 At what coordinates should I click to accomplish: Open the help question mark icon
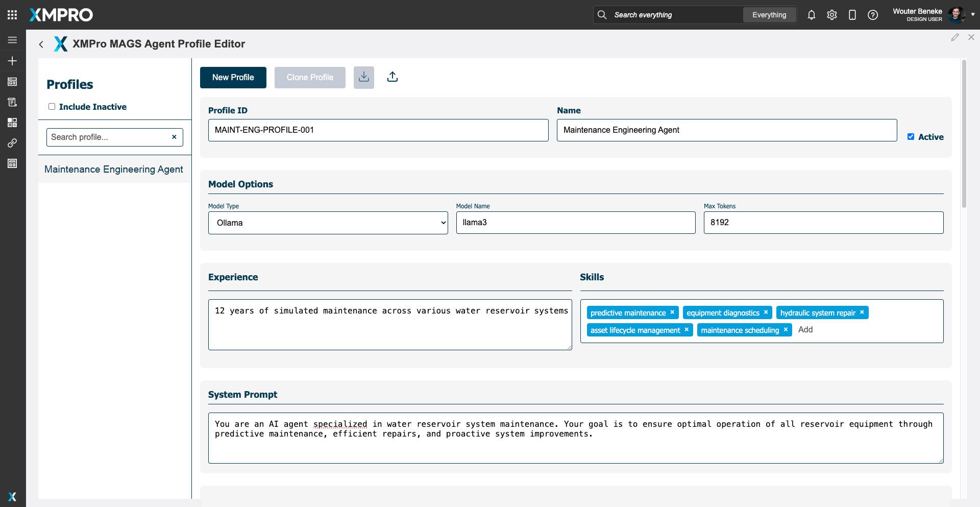[x=872, y=15]
